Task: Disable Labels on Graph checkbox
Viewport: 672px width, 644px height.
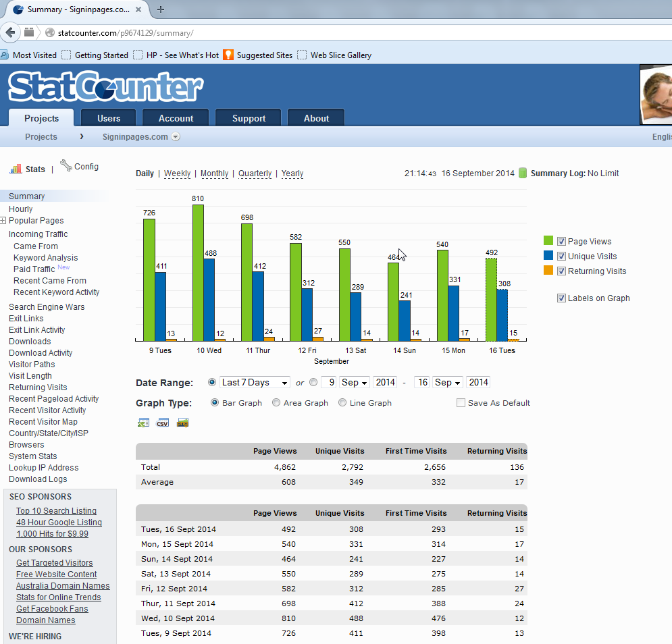Action: [x=561, y=298]
